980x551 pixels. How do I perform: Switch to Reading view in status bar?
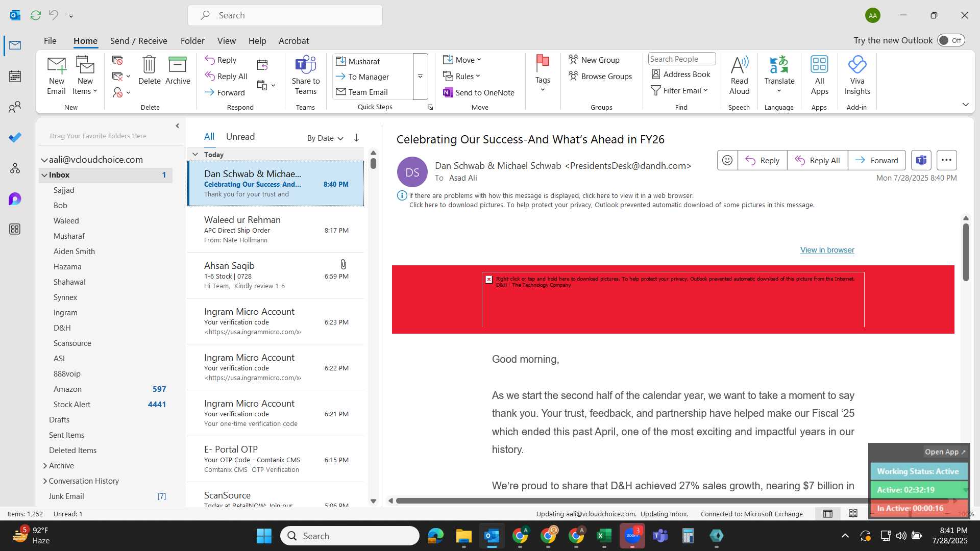pyautogui.click(x=853, y=514)
